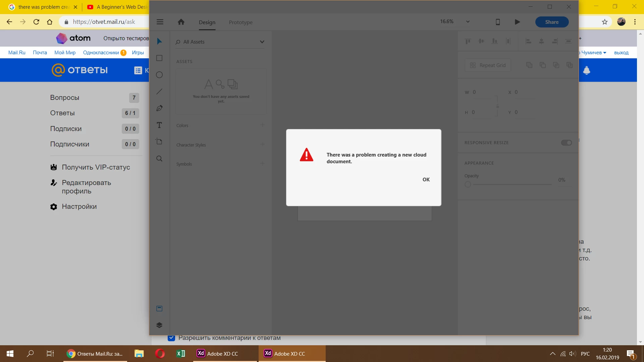The height and width of the screenshot is (362, 644).
Task: Select the Rectangle tool
Action: coord(159,58)
